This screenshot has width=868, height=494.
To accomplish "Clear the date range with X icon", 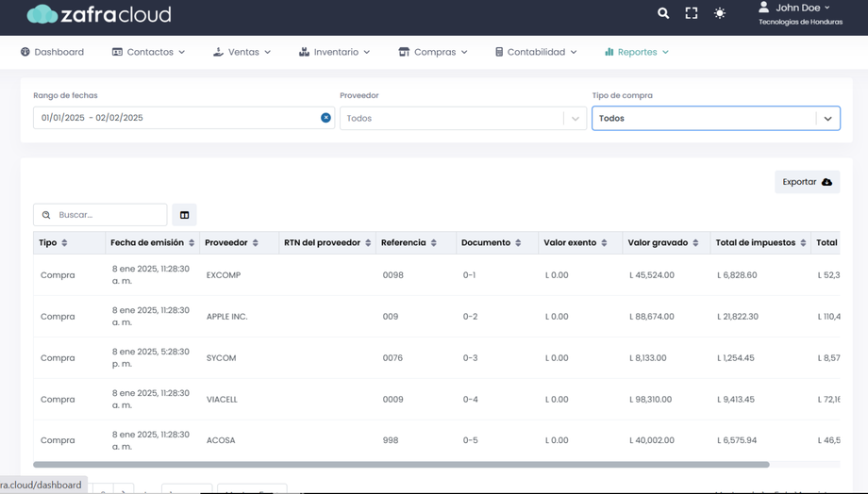I will [325, 118].
